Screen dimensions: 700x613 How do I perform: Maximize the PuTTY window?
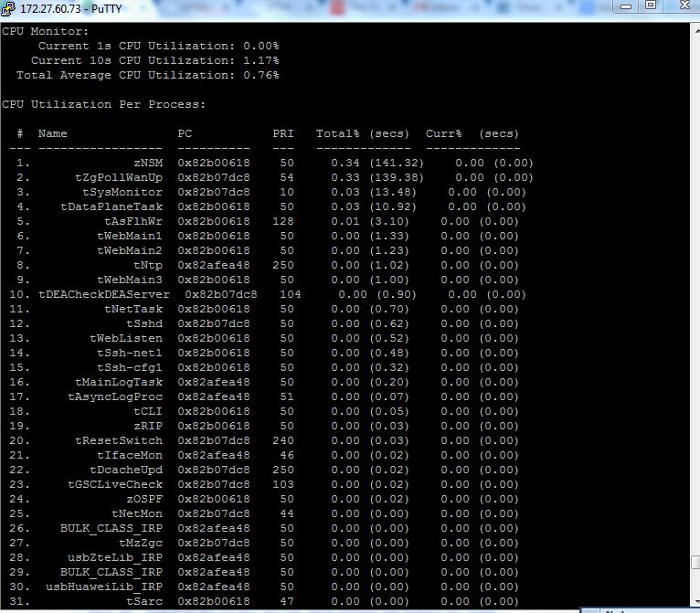click(651, 5)
